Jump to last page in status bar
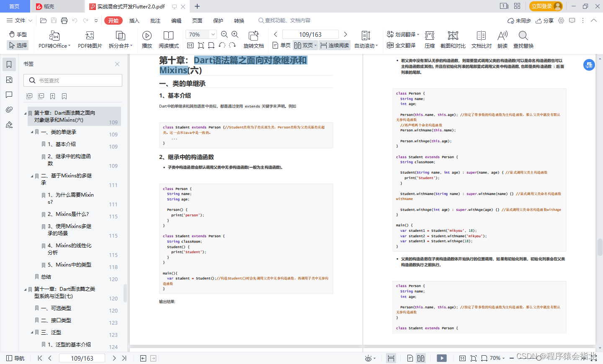 coord(124,358)
